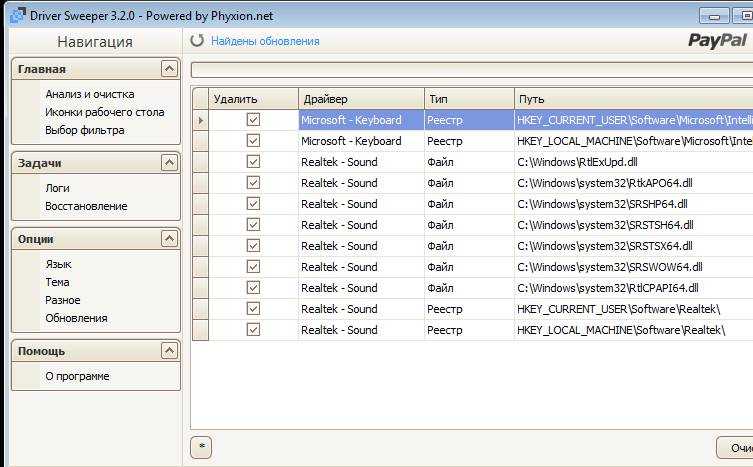Click the Очистка button at bottom right
This screenshot has height=467, width=753.
pos(735,448)
